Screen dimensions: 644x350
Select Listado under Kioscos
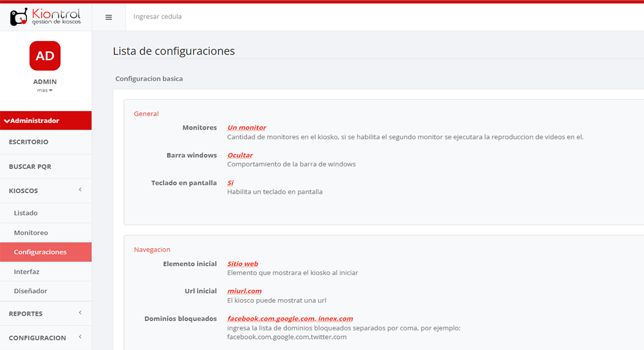(26, 213)
